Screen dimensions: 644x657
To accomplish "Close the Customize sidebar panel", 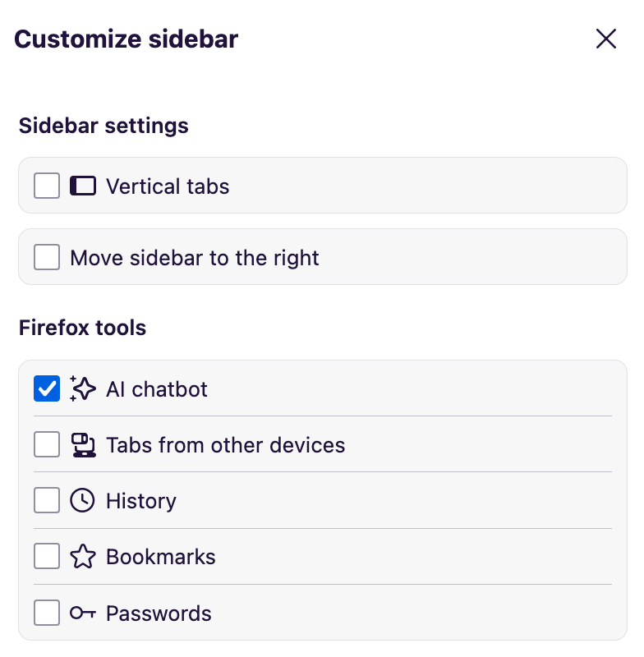I will [606, 39].
